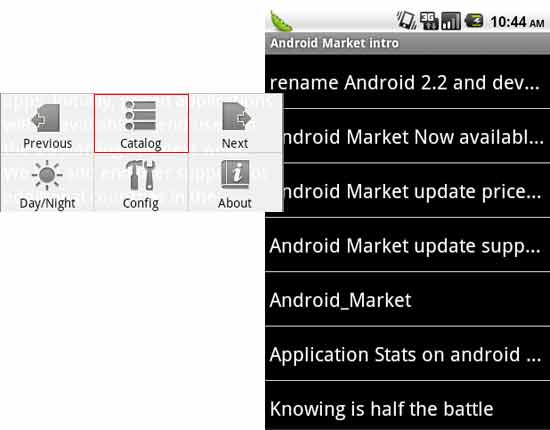550x430 pixels.
Task: Select the Android Market intro title bar
Action: 407,43
